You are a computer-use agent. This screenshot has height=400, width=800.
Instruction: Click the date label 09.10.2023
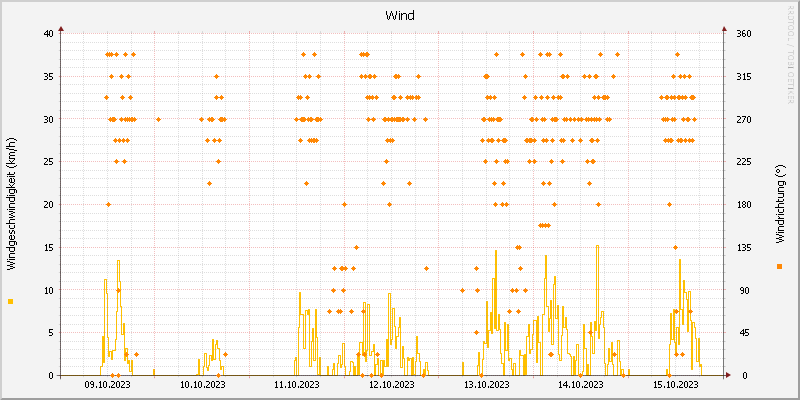tap(107, 385)
